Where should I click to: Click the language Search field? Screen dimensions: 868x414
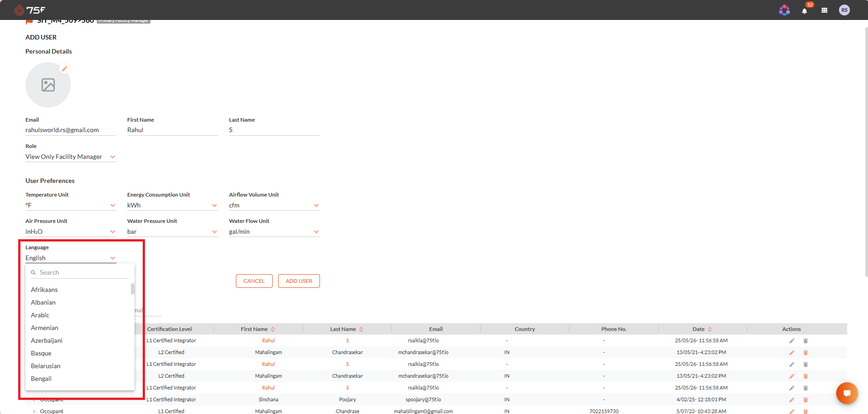[x=80, y=272]
